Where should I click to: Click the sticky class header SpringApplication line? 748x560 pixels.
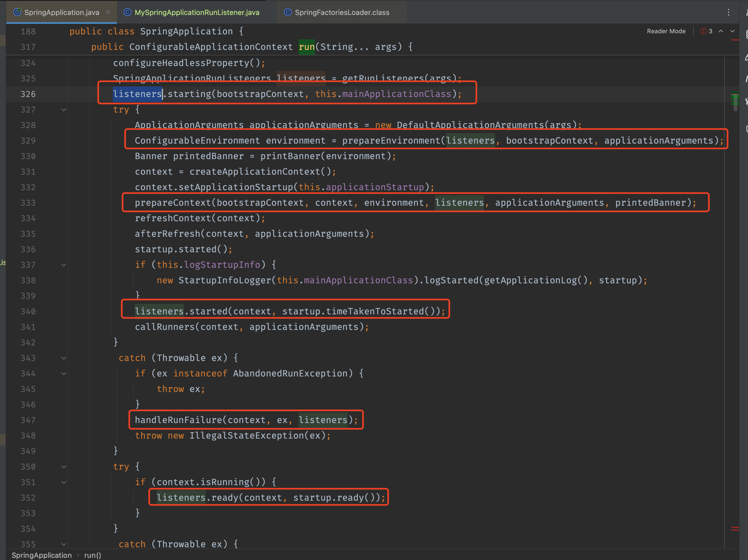click(156, 31)
